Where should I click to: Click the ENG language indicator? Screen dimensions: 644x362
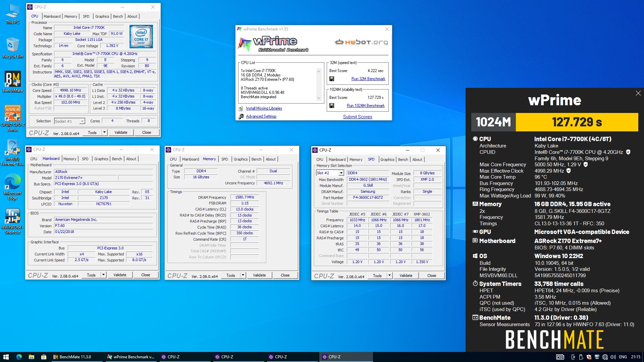[x=623, y=357]
